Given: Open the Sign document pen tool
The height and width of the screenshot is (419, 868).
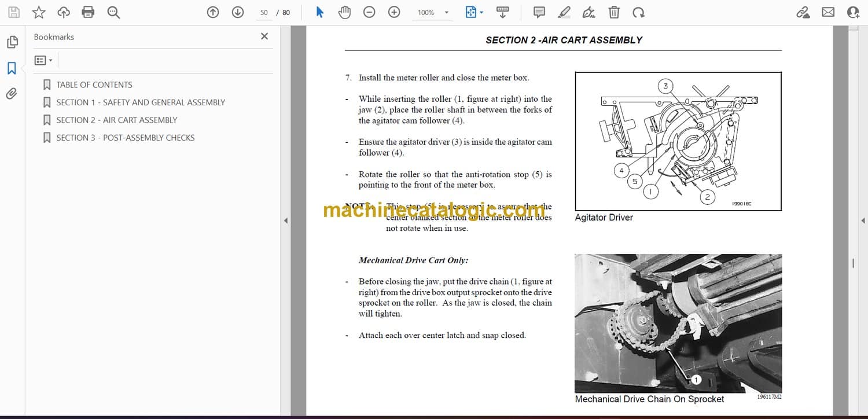Looking at the screenshot, I should (589, 12).
